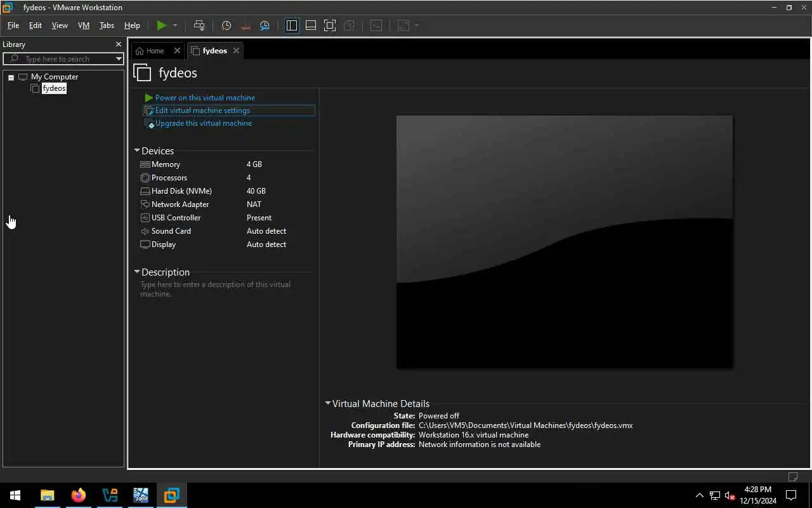Open the library search filter dropdown
Screen dimensions: 812x508
click(119, 58)
